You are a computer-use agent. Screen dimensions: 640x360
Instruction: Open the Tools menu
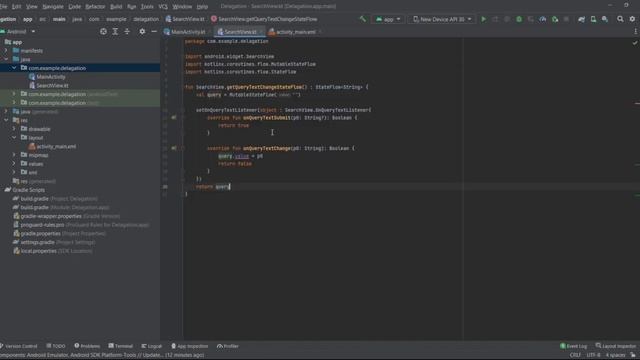point(147,6)
